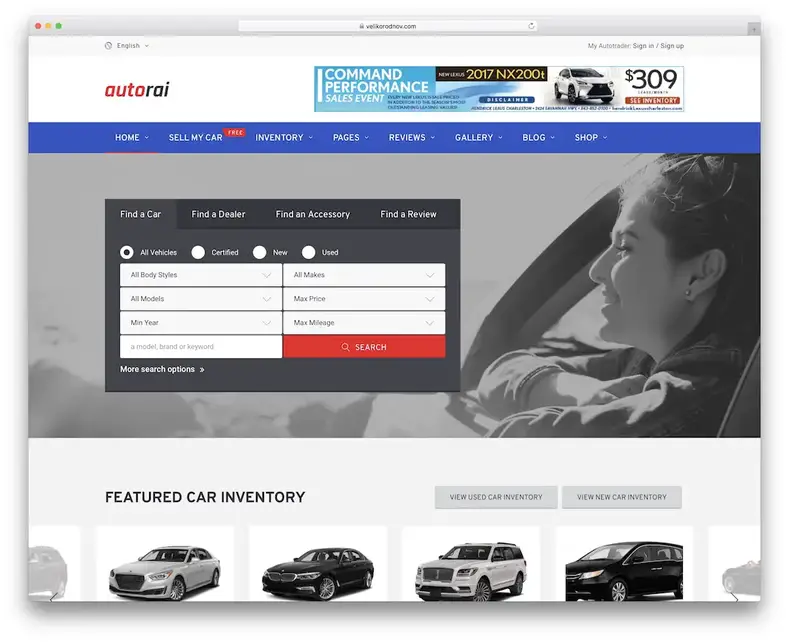Expand the Pages menu
Viewport: 789px width, 642px height.
click(x=351, y=137)
